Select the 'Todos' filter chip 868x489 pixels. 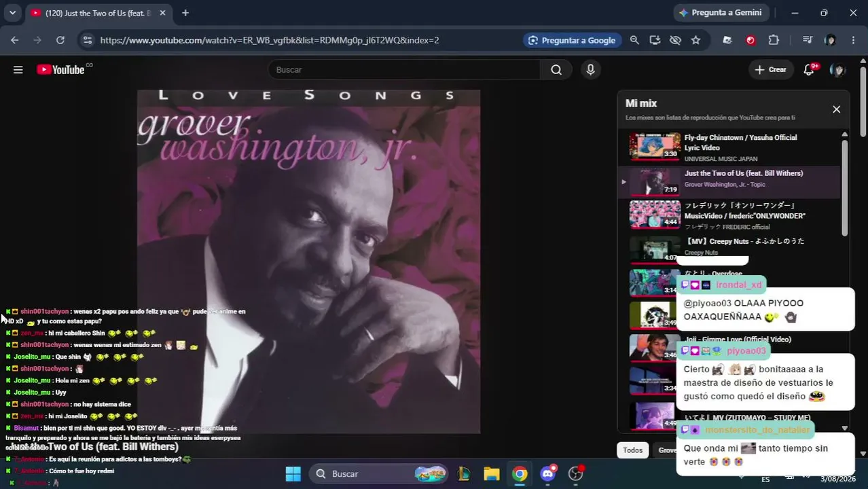point(632,450)
